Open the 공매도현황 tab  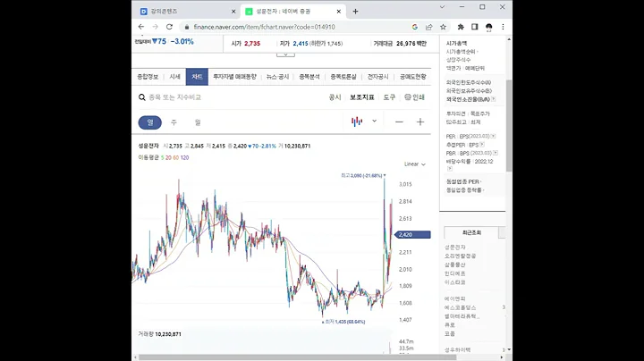pyautogui.click(x=412, y=77)
